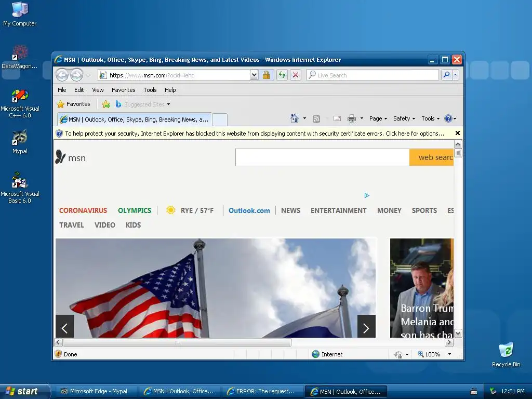Show next slide with right arrow
Screen dimensions: 532x399
click(366, 326)
